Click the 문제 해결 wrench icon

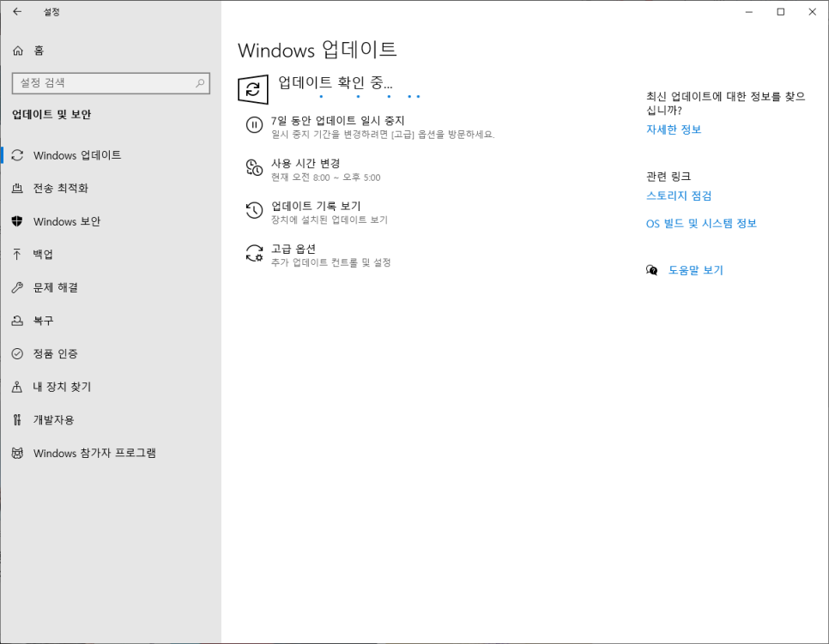coord(17,287)
